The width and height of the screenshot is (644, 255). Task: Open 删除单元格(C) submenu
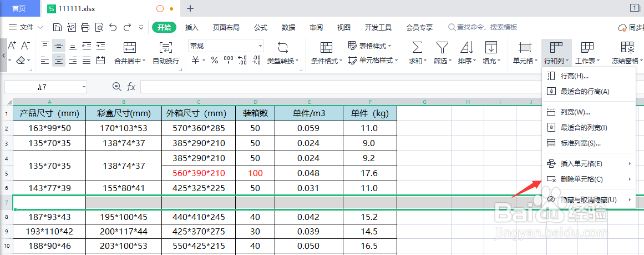[589, 179]
